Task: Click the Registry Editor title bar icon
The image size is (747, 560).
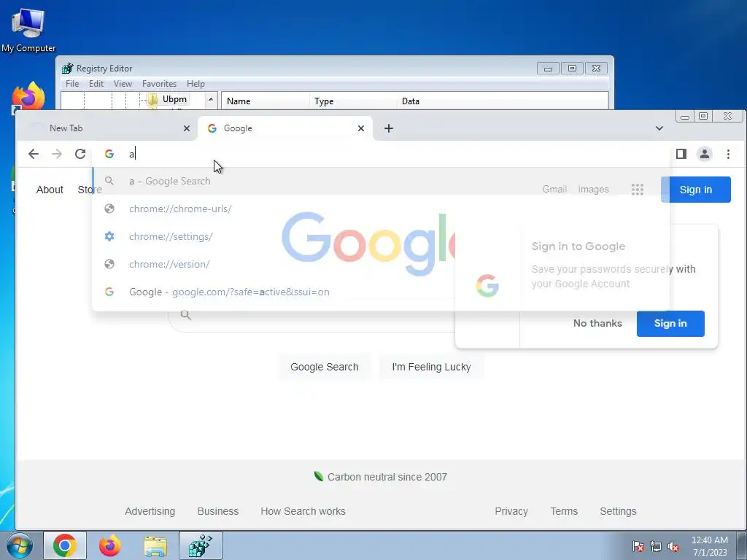Action: [68, 68]
